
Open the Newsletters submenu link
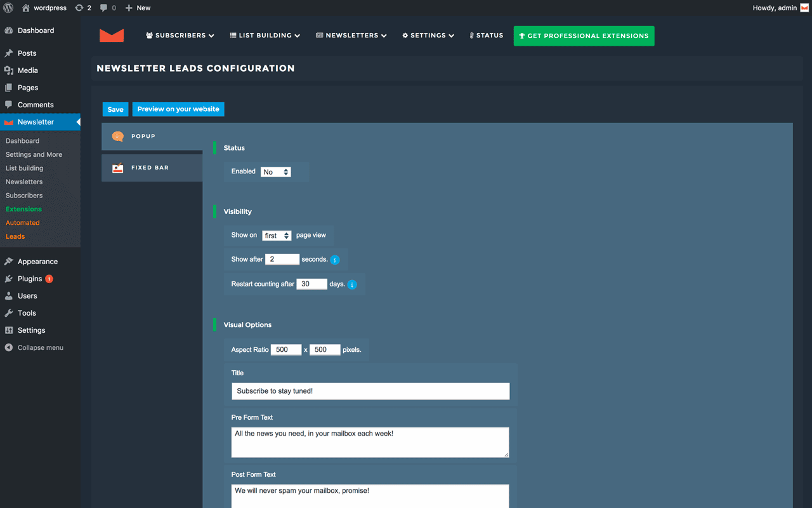click(x=24, y=182)
